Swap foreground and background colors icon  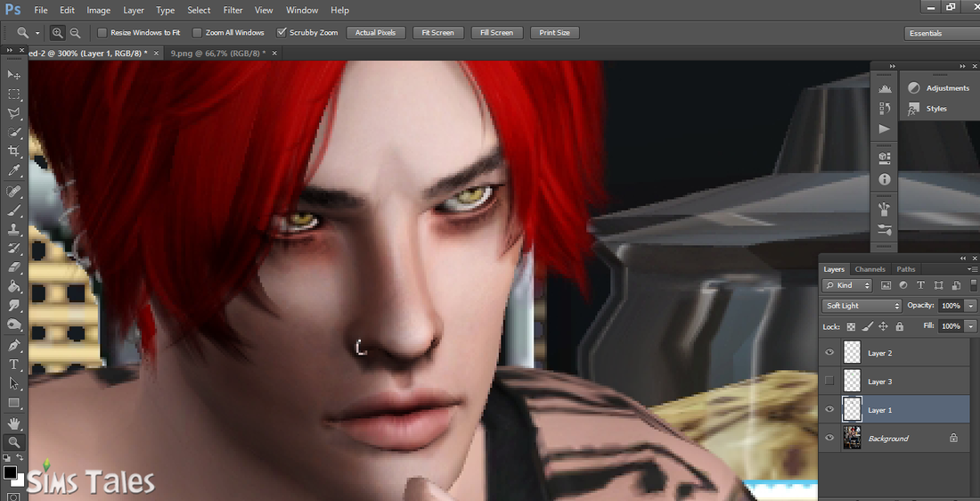(20, 458)
